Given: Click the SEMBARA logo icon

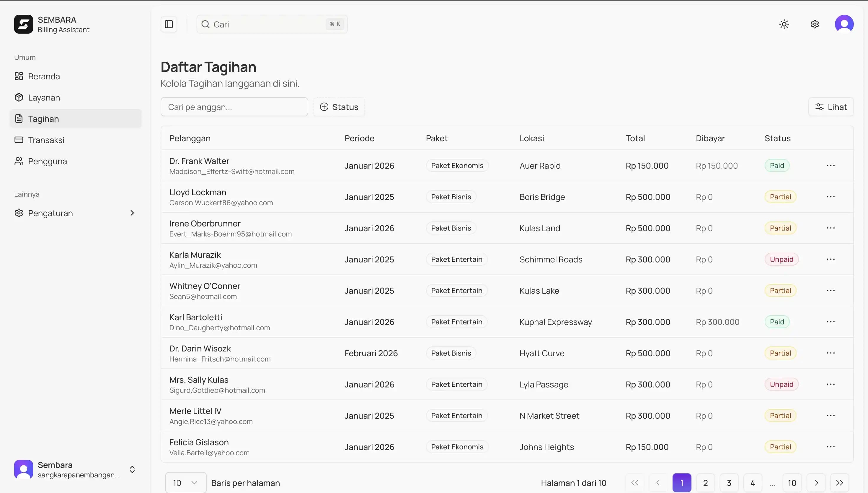Looking at the screenshot, I should point(23,24).
